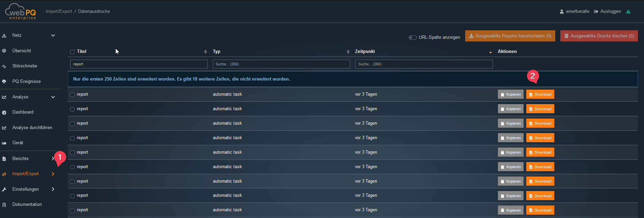Toggle the URL-Spalte anzeigen switch
The width and height of the screenshot is (644, 218).
click(412, 37)
